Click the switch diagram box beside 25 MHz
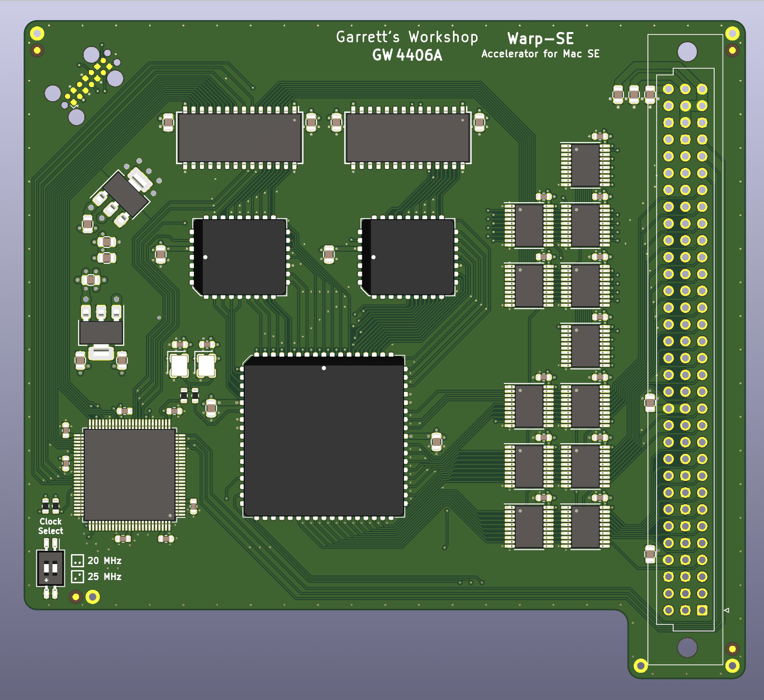Viewport: 764px width, 700px height. 78,577
